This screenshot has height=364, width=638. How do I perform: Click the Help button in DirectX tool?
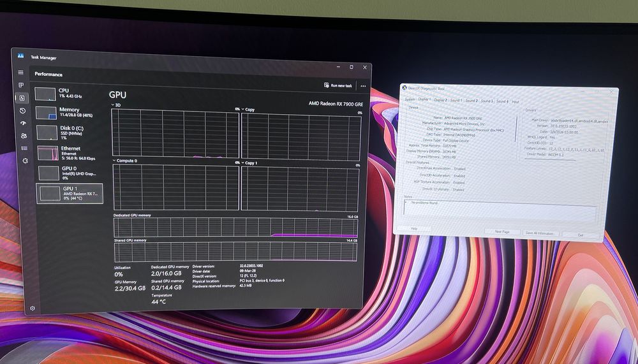[414, 229]
